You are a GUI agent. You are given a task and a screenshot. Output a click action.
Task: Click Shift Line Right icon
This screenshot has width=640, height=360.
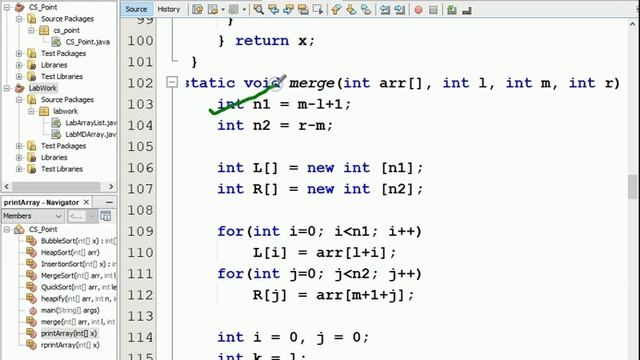[x=399, y=9]
